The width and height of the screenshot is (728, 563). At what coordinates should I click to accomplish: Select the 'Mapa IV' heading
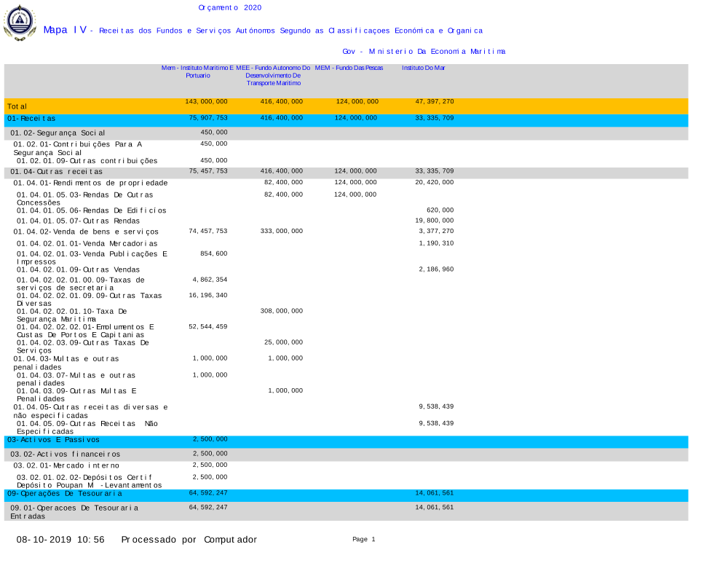(65, 30)
